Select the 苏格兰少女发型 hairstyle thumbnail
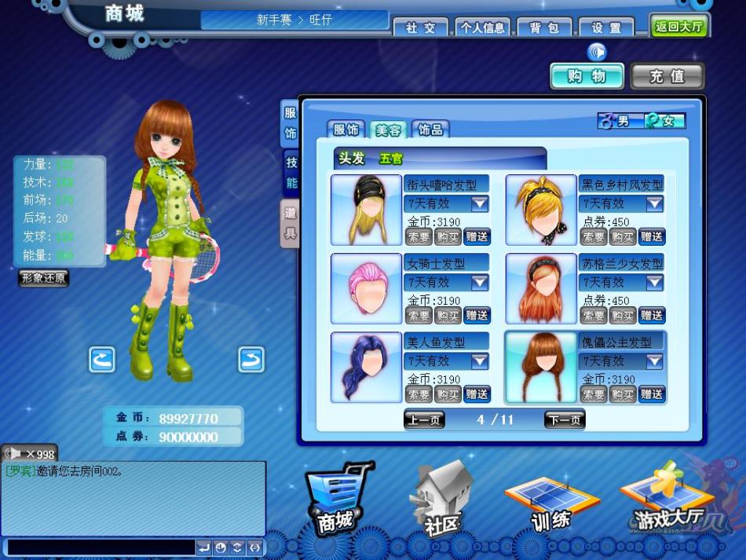Image resolution: width=746 pixels, height=560 pixels. 541,289
